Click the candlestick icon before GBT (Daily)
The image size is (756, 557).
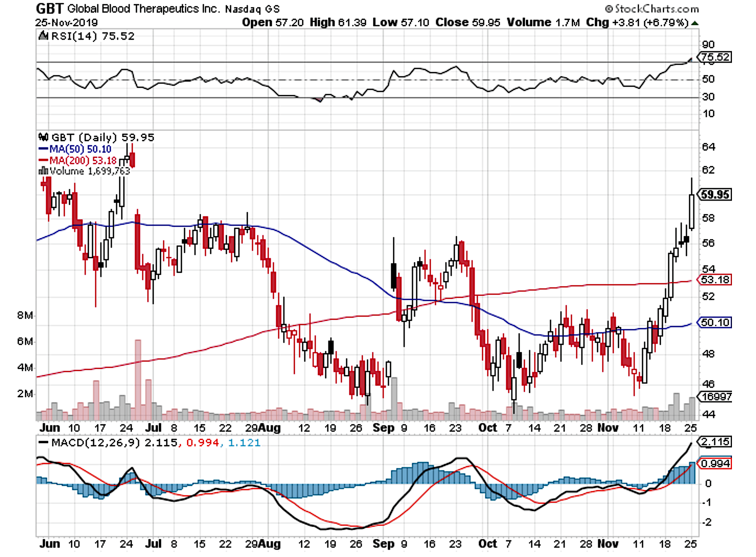point(44,137)
